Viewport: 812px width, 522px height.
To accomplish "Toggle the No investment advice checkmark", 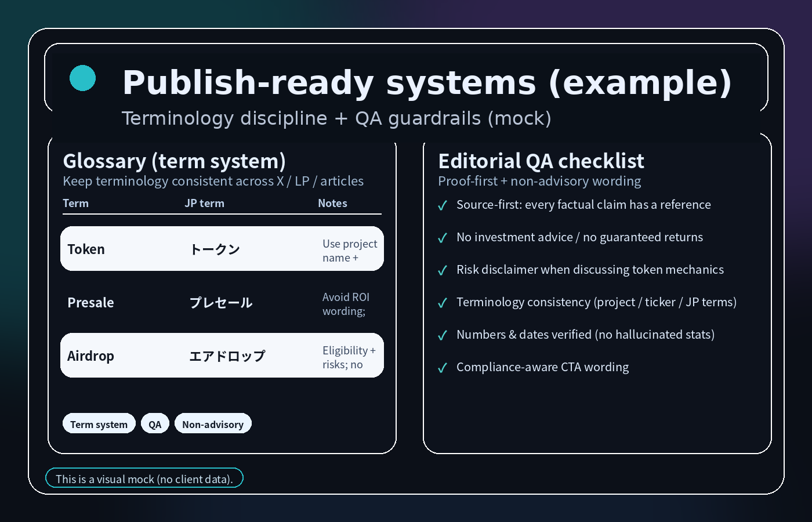I will (443, 238).
